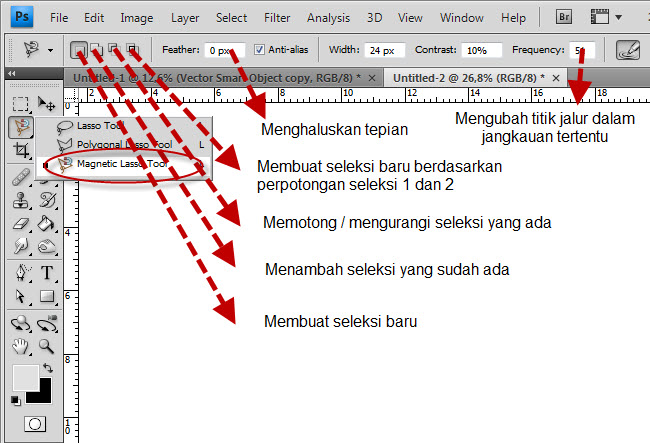
Task: Open the Select menu
Action: pyautogui.click(x=231, y=18)
